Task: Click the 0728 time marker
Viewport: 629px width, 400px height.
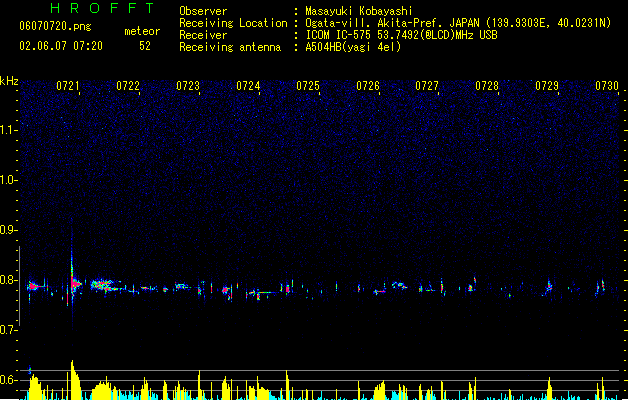Action: 487,86
